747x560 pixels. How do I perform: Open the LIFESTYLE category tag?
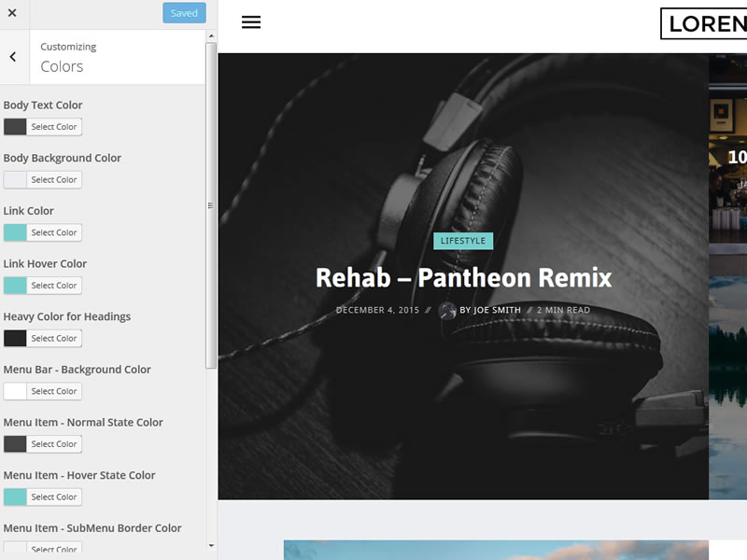click(463, 241)
